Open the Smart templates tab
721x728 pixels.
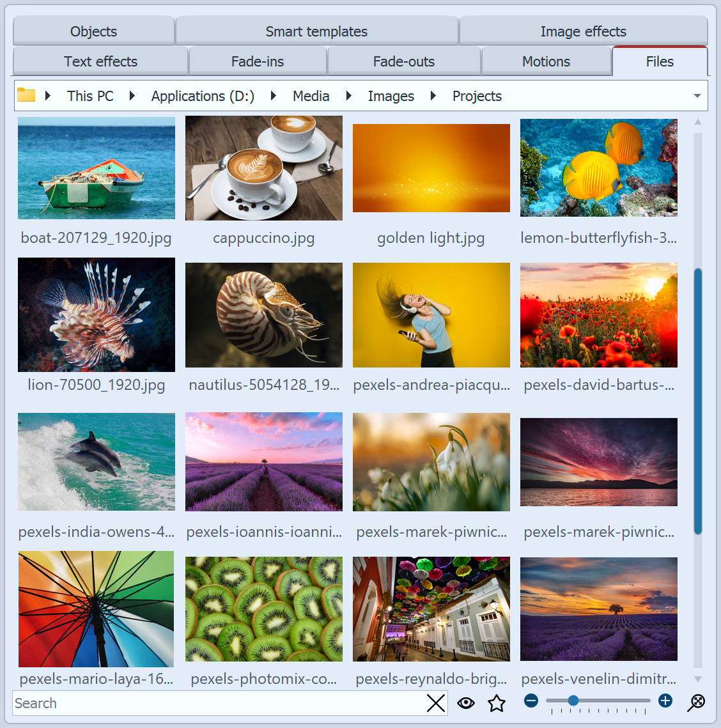[x=316, y=31]
